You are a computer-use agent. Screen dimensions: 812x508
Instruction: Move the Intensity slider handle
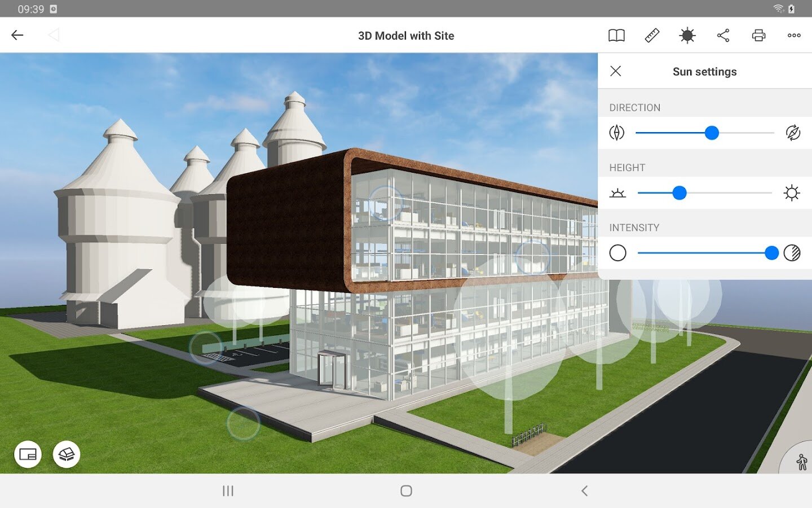(x=772, y=253)
